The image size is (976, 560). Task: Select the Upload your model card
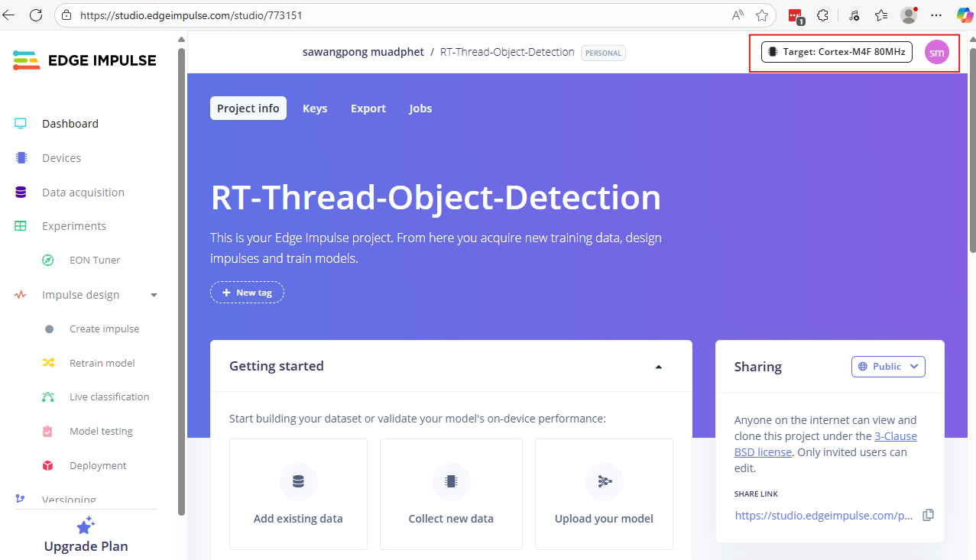604,494
